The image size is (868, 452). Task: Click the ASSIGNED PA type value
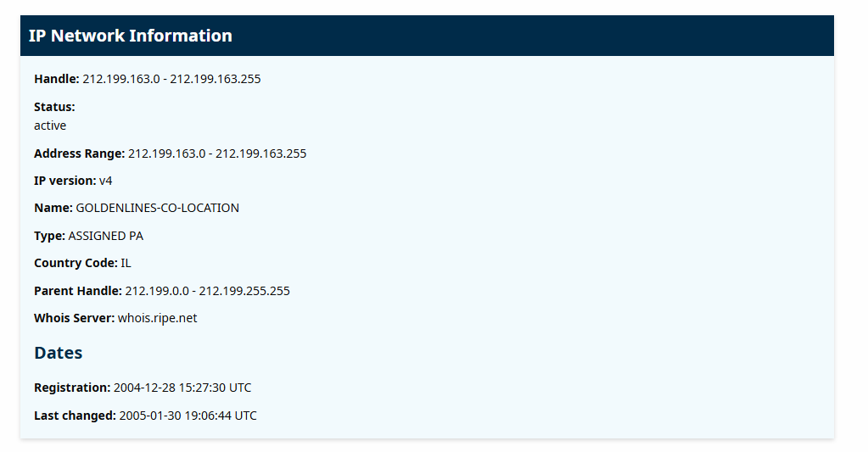click(106, 236)
